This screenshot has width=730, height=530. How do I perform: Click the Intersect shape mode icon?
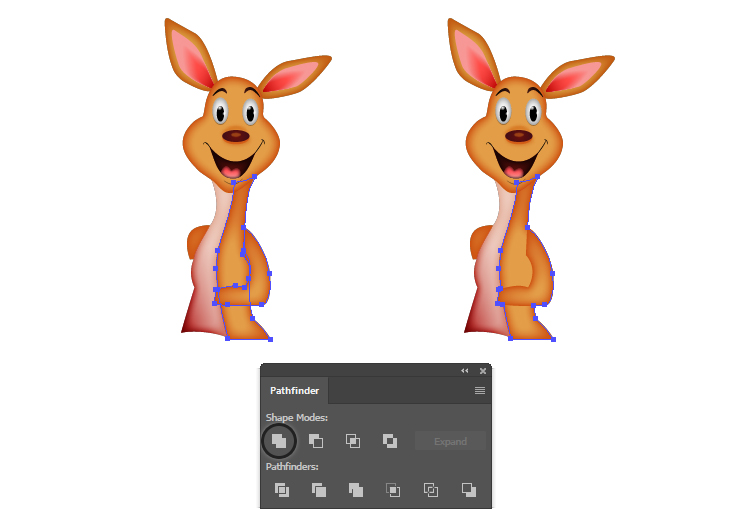[x=353, y=441]
